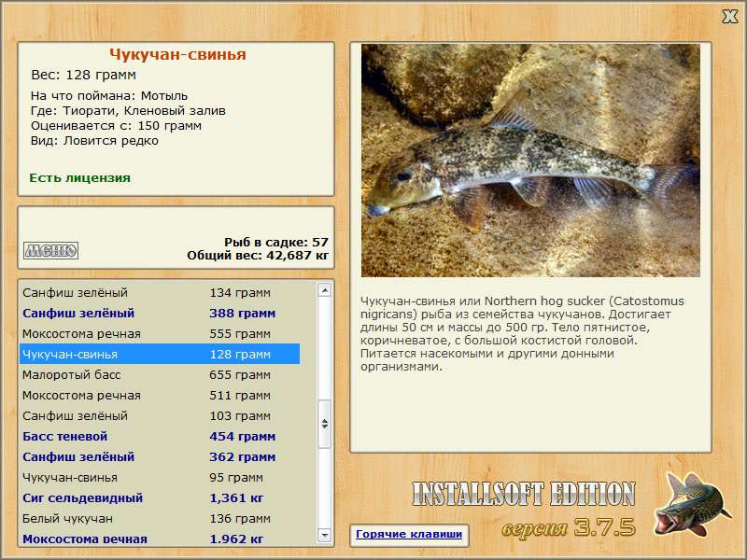Select Моксостома речная 555 грамм row

[160, 333]
